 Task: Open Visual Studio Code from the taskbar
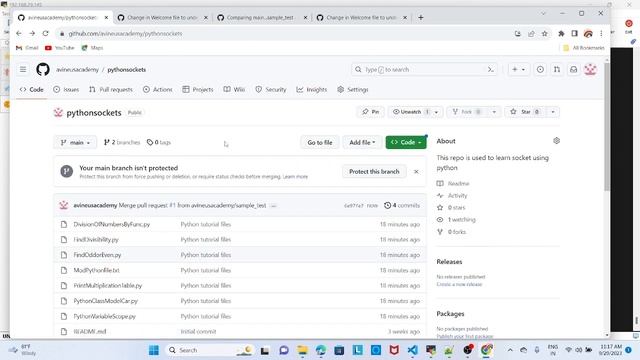[x=413, y=350]
